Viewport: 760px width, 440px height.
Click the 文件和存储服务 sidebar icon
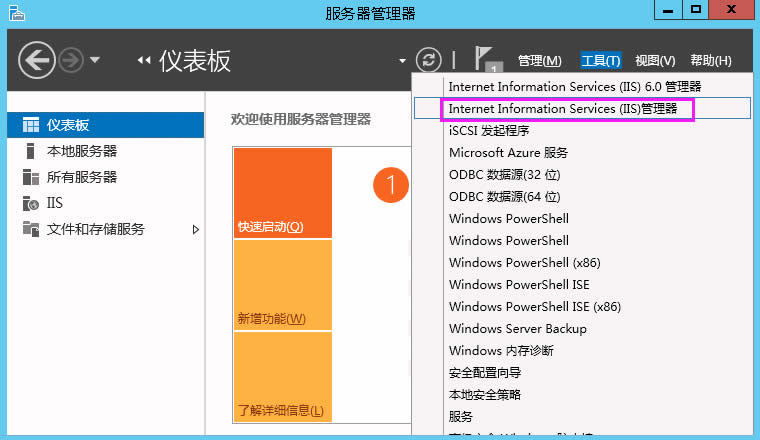(x=31, y=229)
